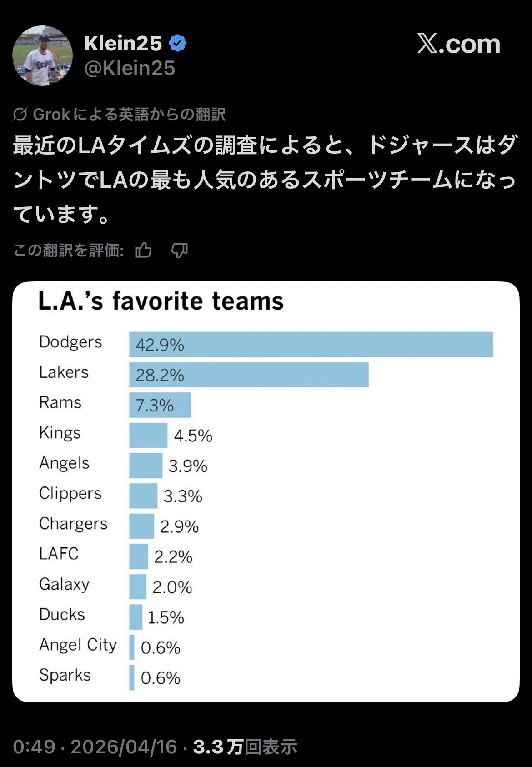Click the blue verified badge next to Klein25
This screenshot has width=532, height=767.
[178, 44]
